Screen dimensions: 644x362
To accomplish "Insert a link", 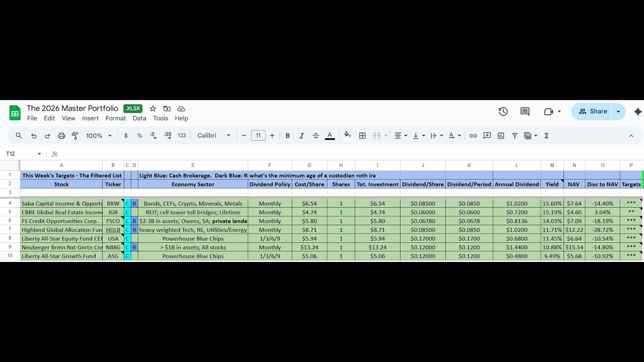I will 473,136.
